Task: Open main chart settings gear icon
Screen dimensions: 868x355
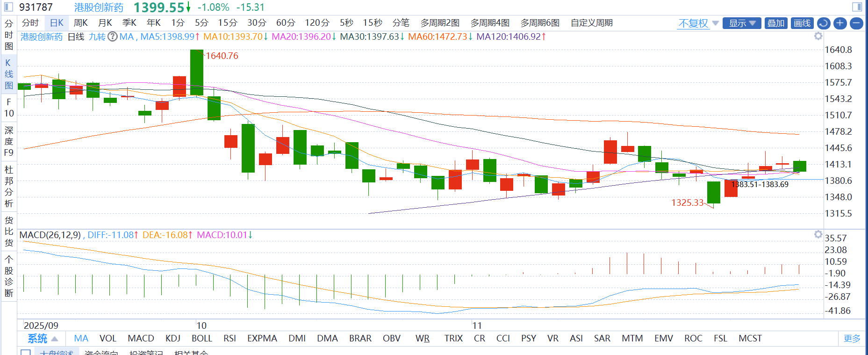Action: [818, 36]
